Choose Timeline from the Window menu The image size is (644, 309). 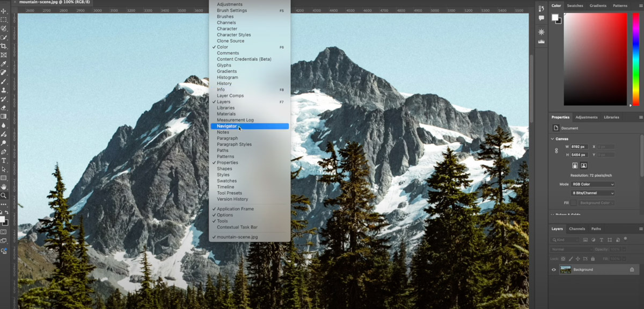(249, 187)
